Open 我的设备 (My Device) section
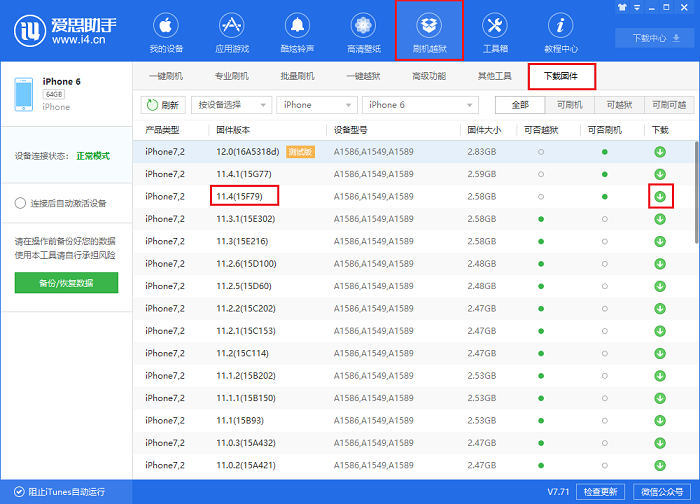700x504 pixels. tap(166, 33)
